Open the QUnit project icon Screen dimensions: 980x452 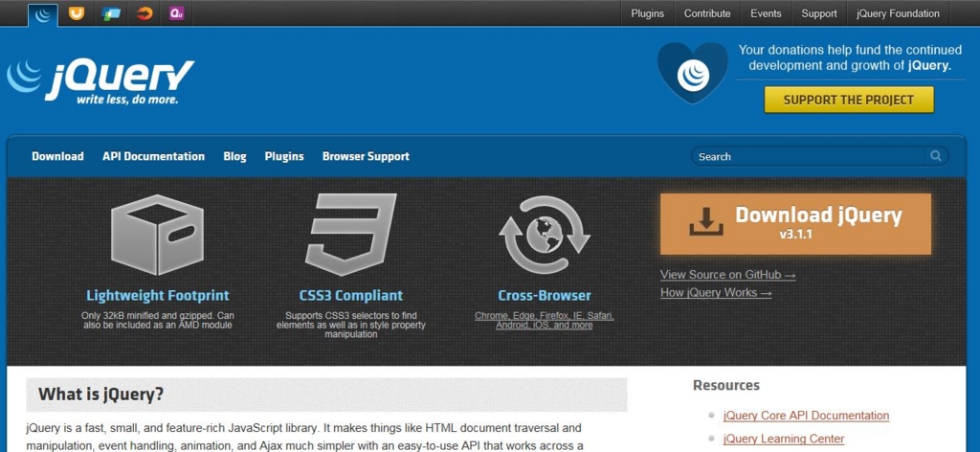(x=177, y=13)
